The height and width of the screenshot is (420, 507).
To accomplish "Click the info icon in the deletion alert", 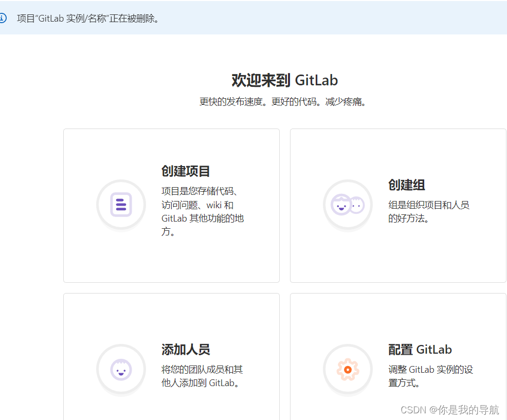I will pyautogui.click(x=3, y=18).
